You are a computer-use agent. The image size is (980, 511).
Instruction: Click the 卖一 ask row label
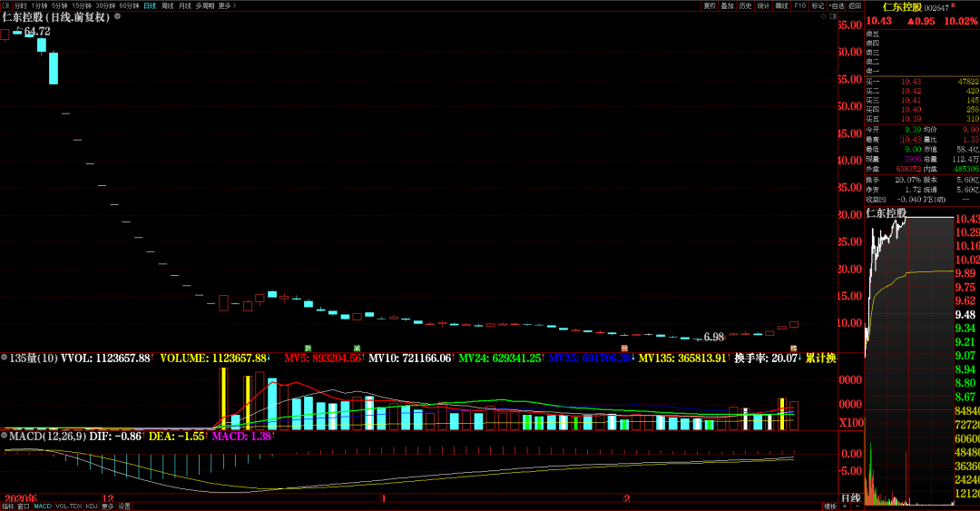873,72
